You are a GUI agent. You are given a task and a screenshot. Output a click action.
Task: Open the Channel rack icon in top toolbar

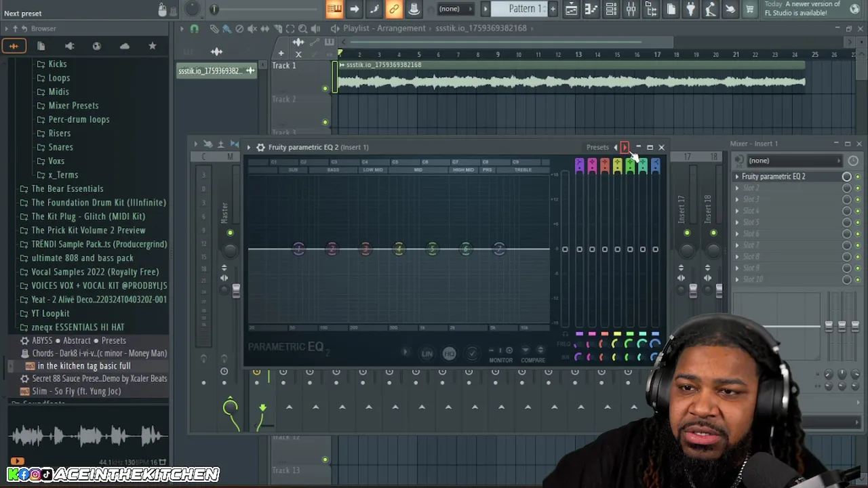pyautogui.click(x=611, y=9)
